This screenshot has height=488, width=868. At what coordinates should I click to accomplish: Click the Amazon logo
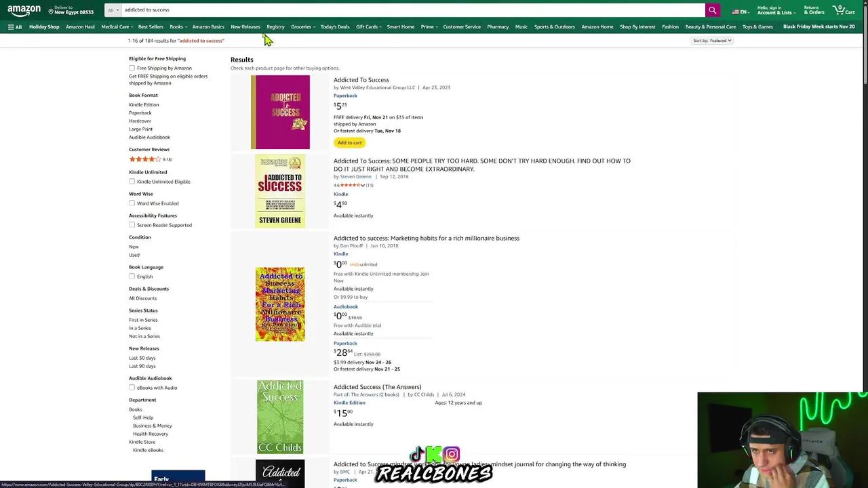point(24,10)
